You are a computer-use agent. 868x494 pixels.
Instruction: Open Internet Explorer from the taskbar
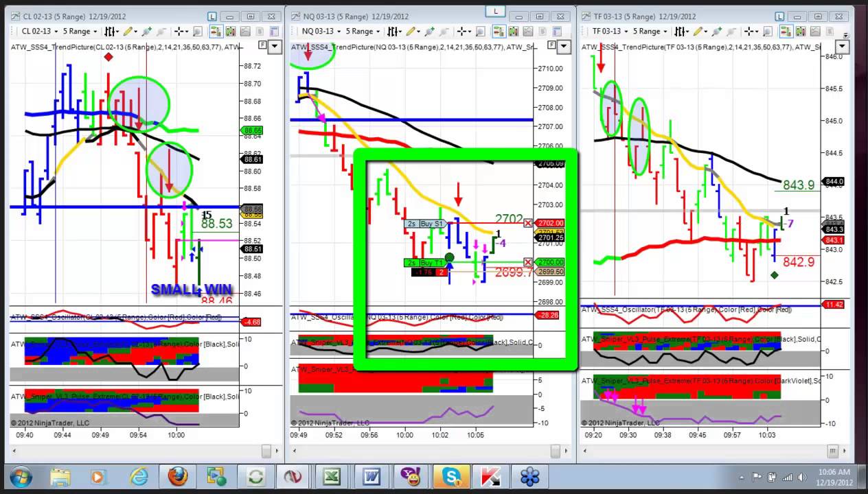point(139,476)
